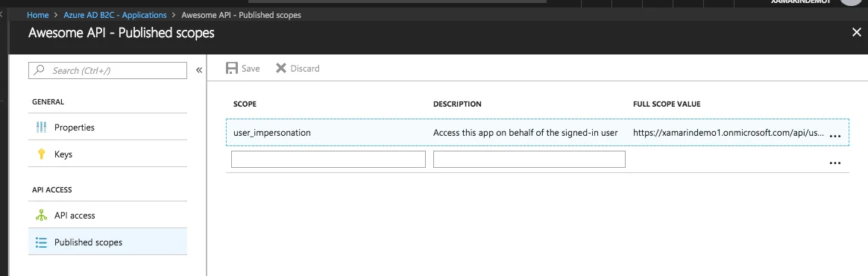Click the blade title Awesome API
This screenshot has width=868, height=276.
coord(122,33)
